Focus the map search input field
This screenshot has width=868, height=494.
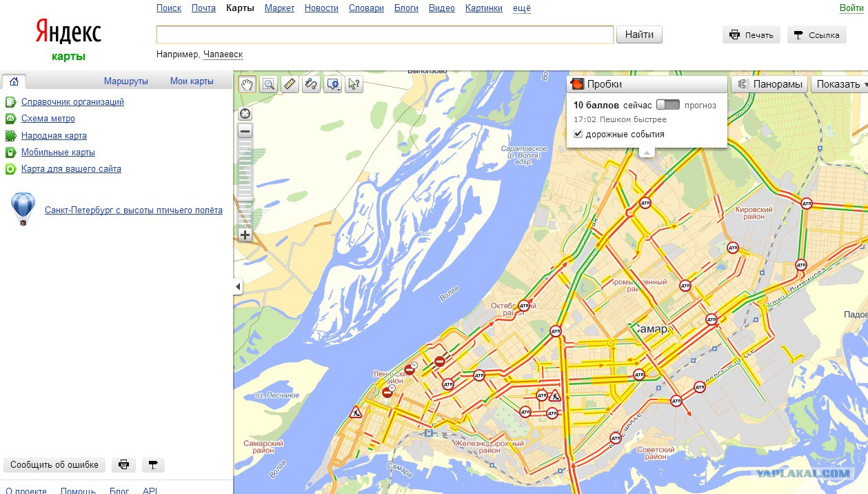pyautogui.click(x=385, y=34)
